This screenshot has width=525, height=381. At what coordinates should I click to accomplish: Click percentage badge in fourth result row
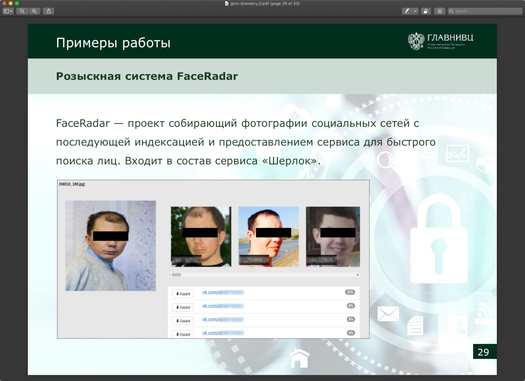pyautogui.click(x=351, y=333)
